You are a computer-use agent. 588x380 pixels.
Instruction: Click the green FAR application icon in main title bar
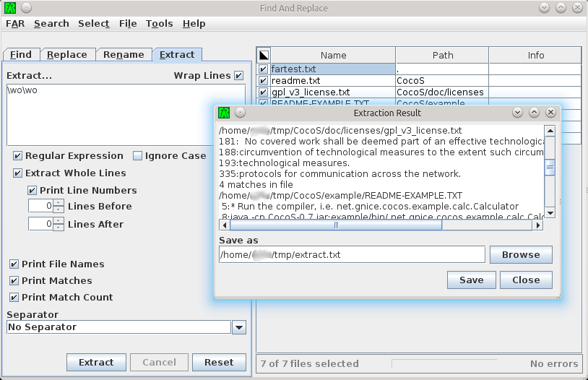10,8
